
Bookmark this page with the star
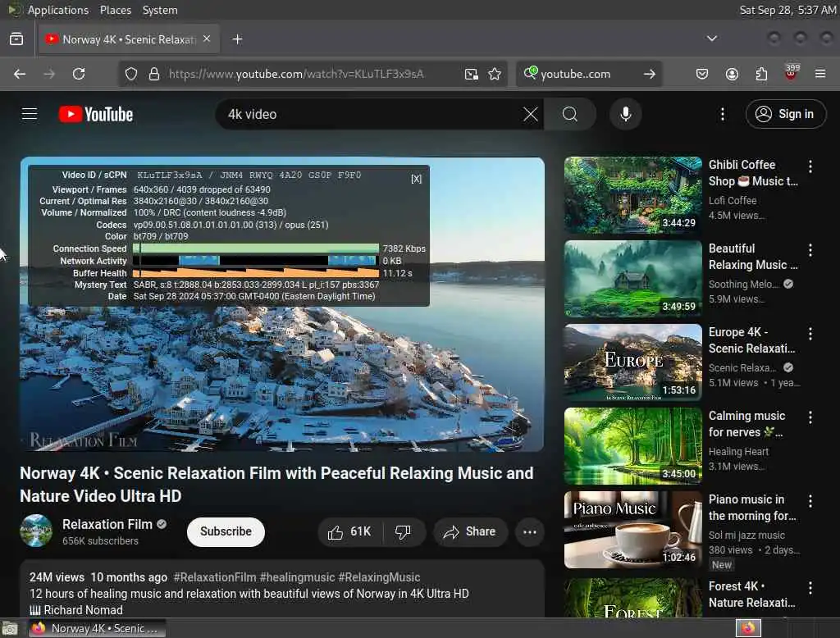click(495, 74)
